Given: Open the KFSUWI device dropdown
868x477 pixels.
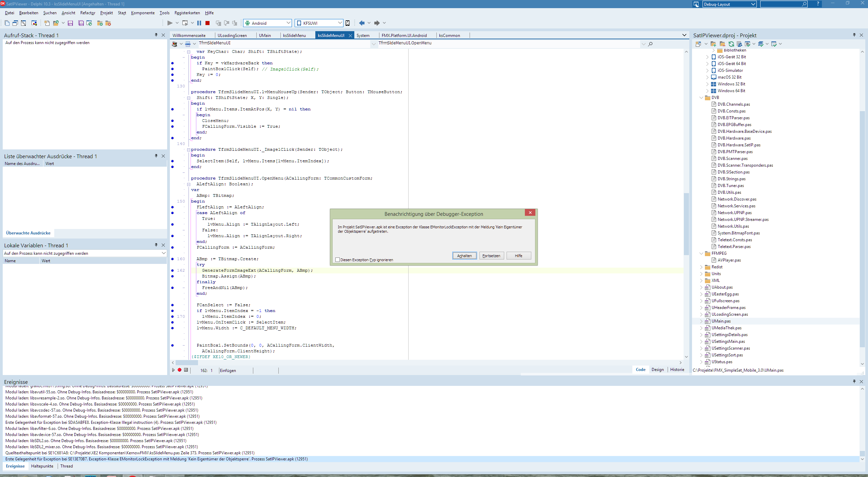Looking at the screenshot, I should click(x=340, y=23).
